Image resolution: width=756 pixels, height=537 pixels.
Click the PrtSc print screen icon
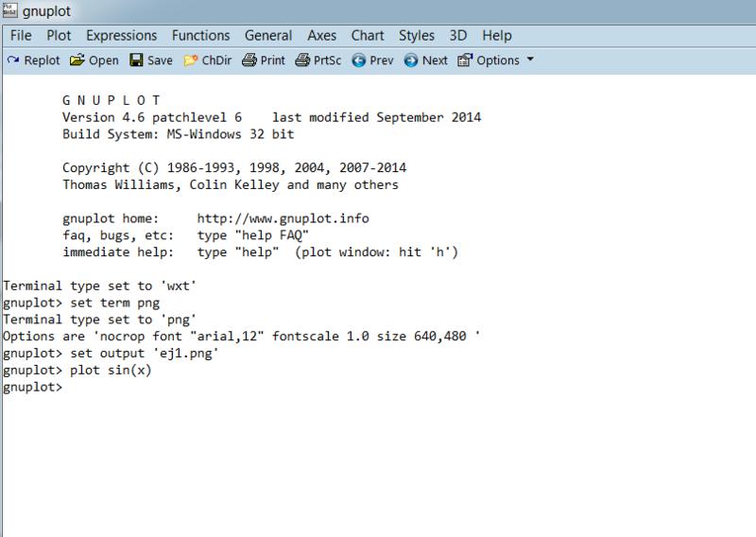point(302,61)
